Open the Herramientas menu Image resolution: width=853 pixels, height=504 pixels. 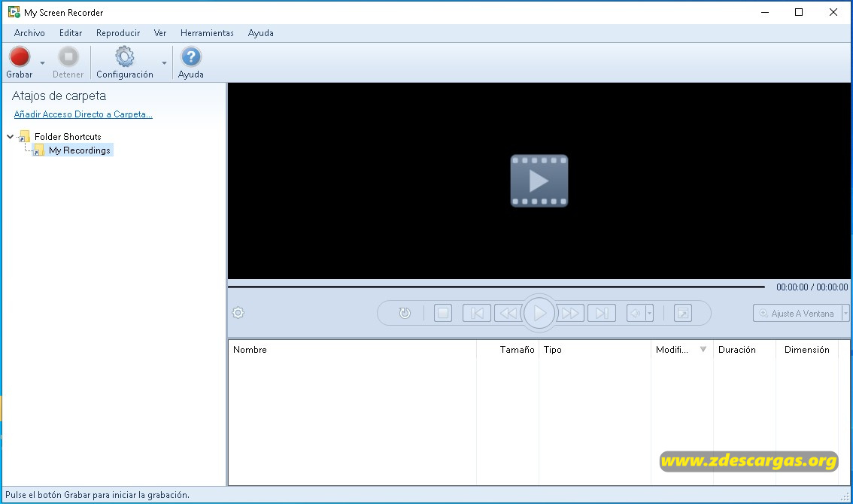tap(208, 33)
